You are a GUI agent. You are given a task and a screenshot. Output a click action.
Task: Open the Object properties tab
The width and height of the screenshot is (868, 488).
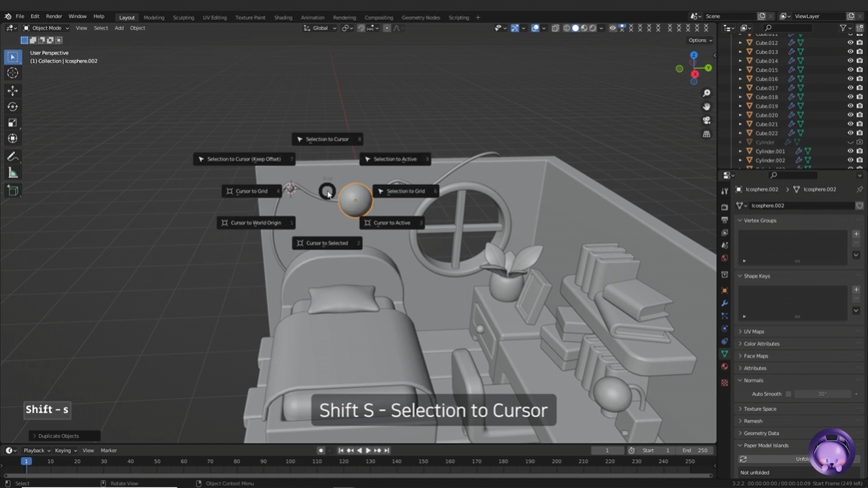point(724,290)
